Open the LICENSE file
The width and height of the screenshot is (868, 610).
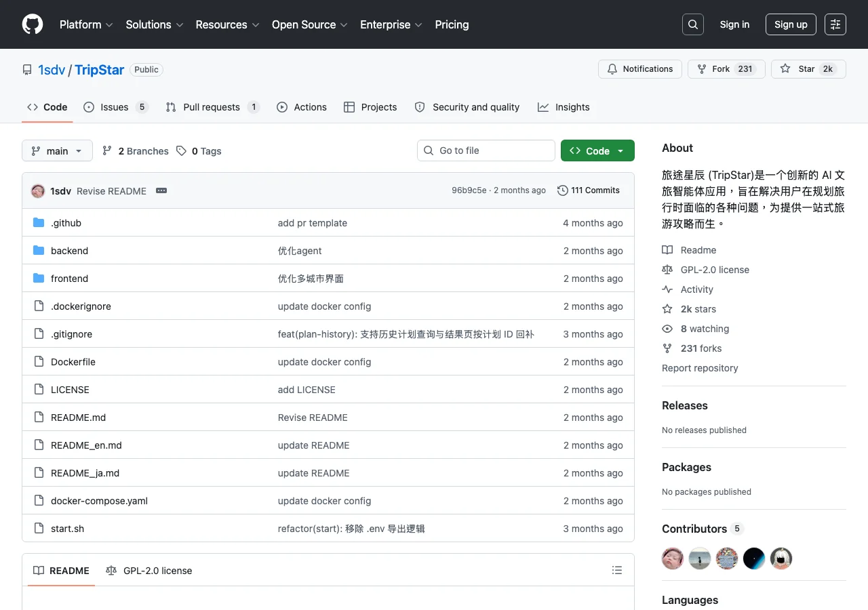pyautogui.click(x=70, y=390)
